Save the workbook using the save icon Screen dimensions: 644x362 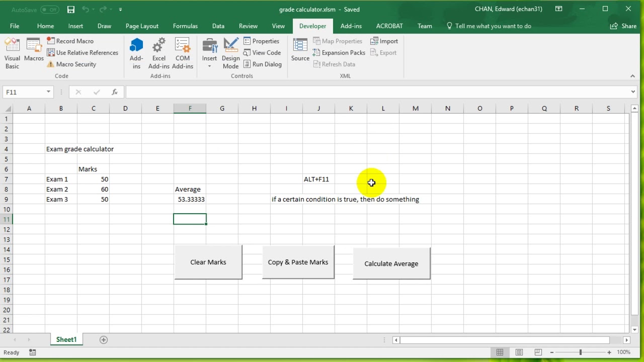(x=71, y=9)
